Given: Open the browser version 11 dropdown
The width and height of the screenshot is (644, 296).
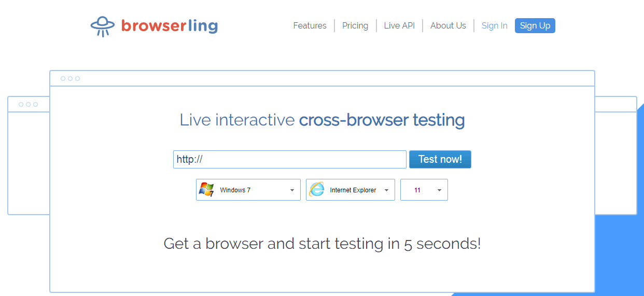Looking at the screenshot, I should pyautogui.click(x=424, y=190).
